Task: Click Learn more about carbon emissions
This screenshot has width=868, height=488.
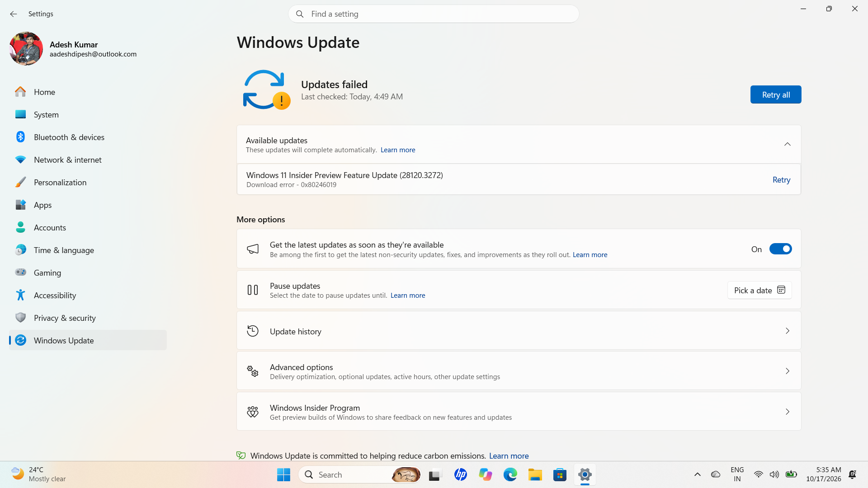Action: [509, 456]
